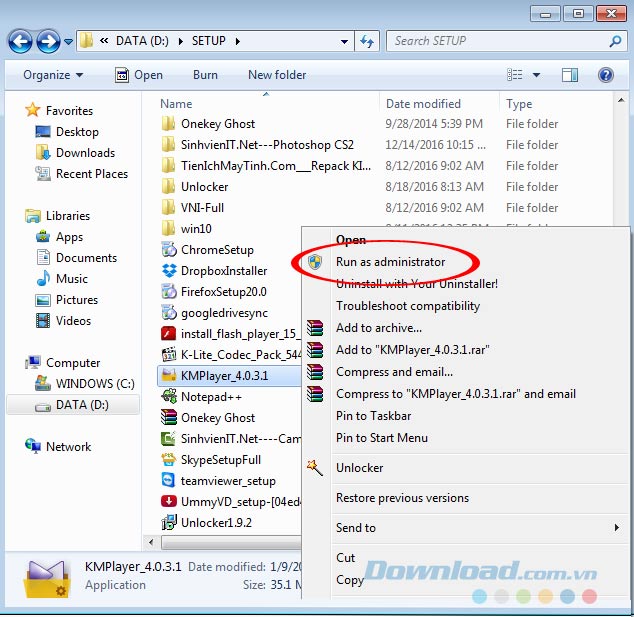Image resolution: width=634 pixels, height=617 pixels.
Task: Expand the Send to submenu arrow
Action: pos(616,528)
